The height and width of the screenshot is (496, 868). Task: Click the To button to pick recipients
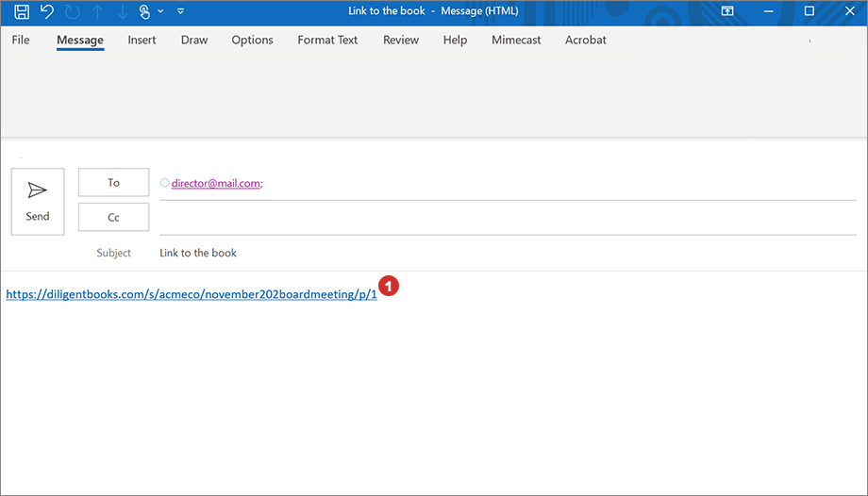(x=113, y=183)
